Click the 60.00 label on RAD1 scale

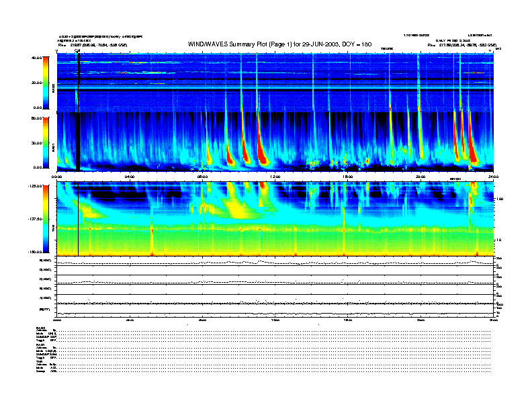click(x=36, y=118)
